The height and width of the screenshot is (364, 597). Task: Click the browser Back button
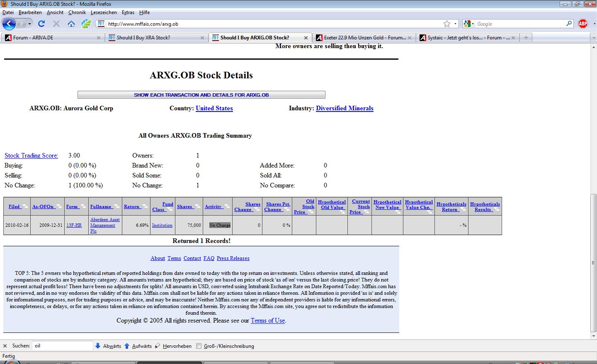9,24
